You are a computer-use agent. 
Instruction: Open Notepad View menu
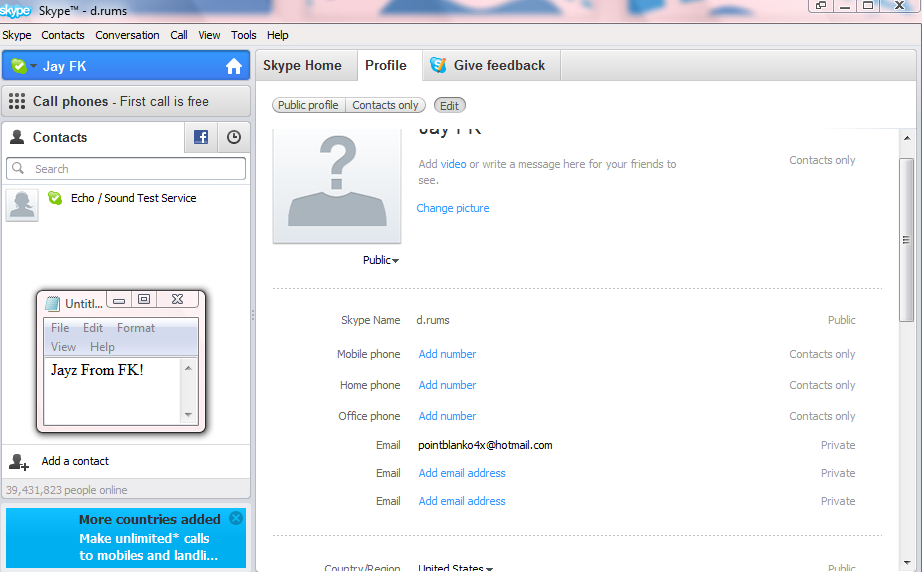[x=63, y=347]
